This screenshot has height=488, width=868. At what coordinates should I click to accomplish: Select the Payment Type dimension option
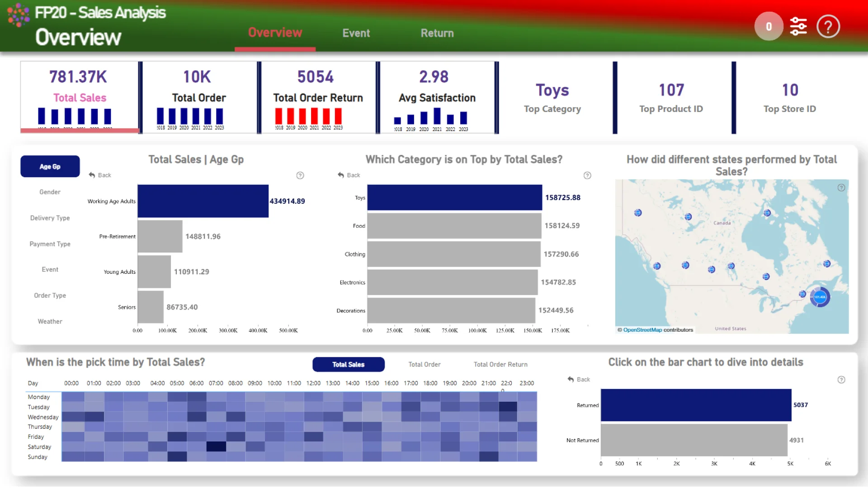click(50, 244)
